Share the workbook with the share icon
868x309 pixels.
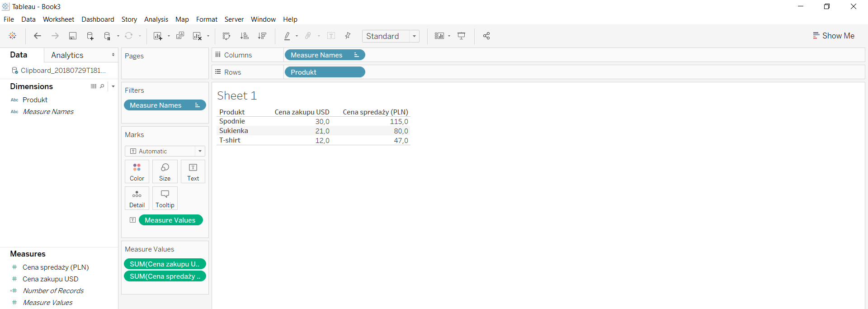point(486,36)
